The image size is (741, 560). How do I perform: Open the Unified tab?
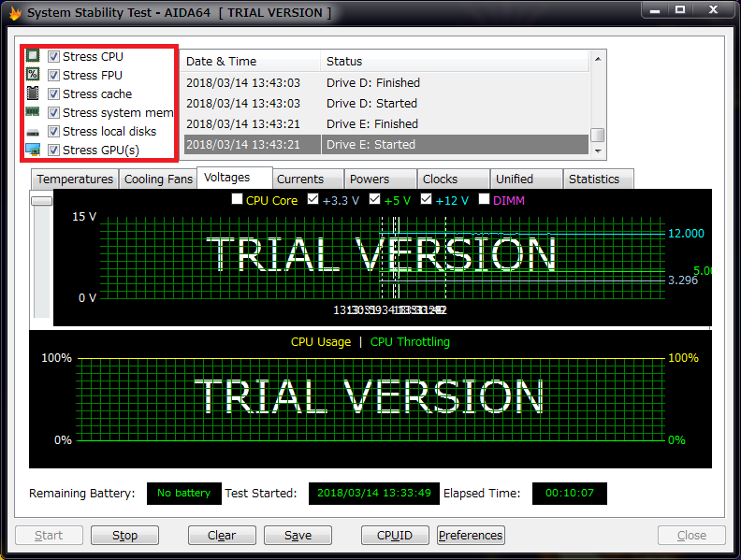[x=527, y=179]
